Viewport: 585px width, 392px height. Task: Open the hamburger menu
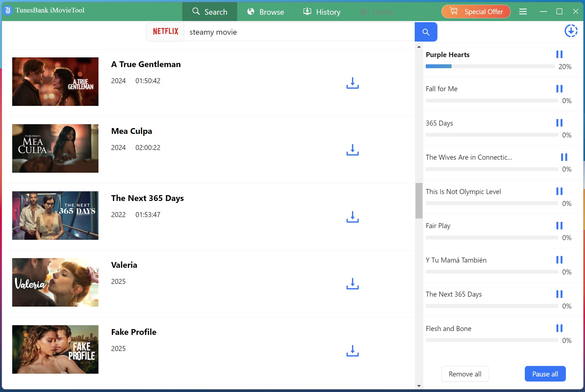[x=523, y=12]
